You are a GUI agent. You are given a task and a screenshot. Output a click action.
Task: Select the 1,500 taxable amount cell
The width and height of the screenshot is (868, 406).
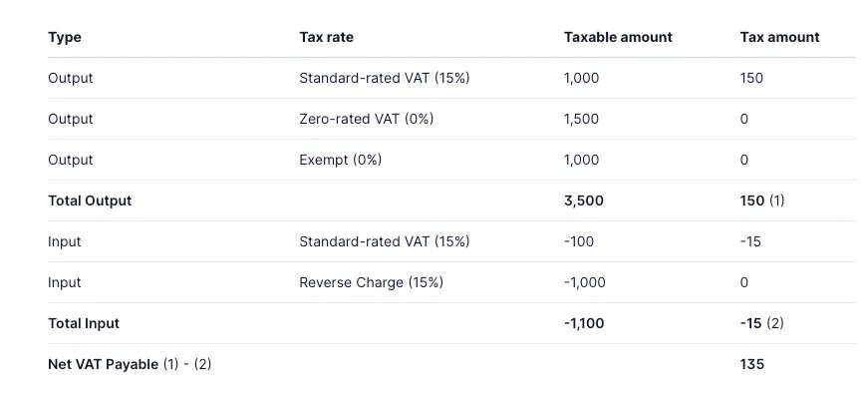(581, 119)
